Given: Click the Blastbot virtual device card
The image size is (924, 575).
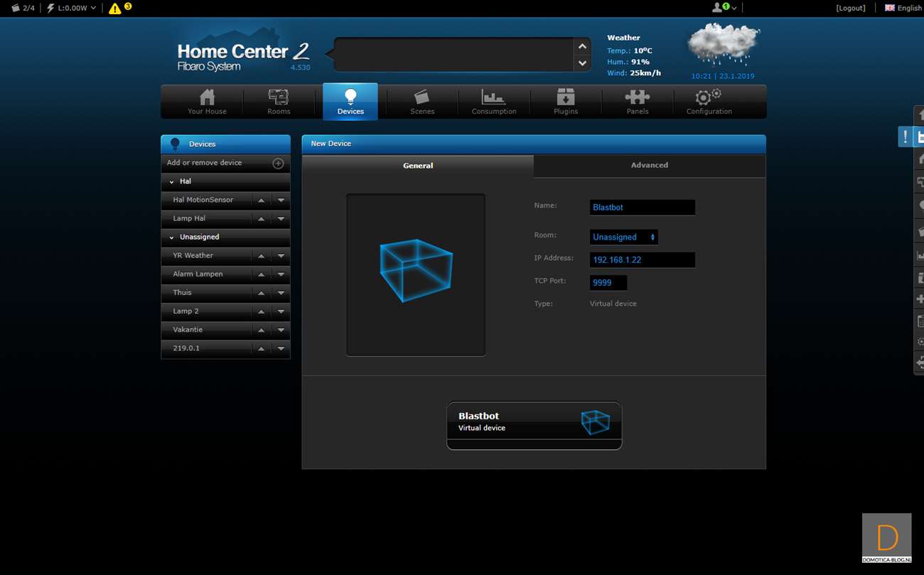Looking at the screenshot, I should pos(534,425).
